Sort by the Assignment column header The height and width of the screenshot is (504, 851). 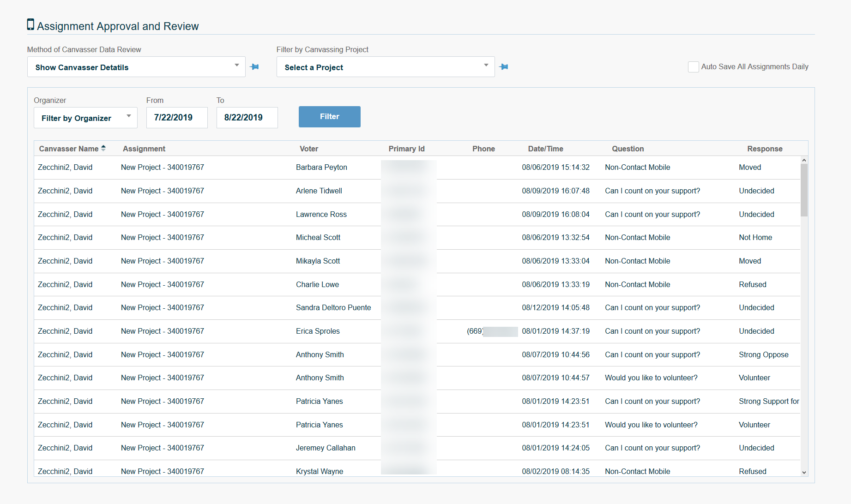(144, 149)
